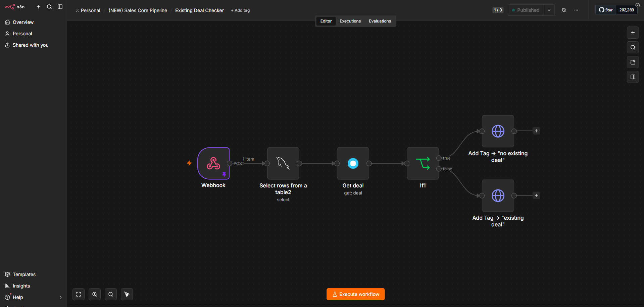Click the GitHub Star button
The image size is (644, 307).
tap(606, 10)
